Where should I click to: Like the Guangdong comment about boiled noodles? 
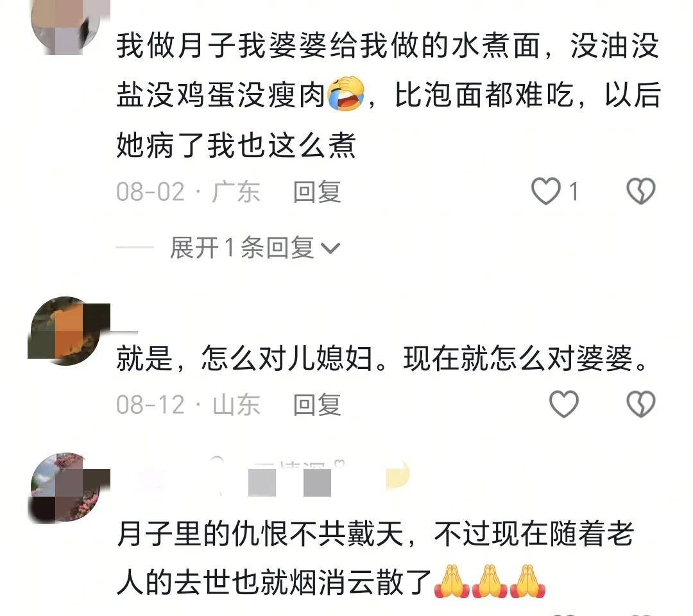pos(546,191)
